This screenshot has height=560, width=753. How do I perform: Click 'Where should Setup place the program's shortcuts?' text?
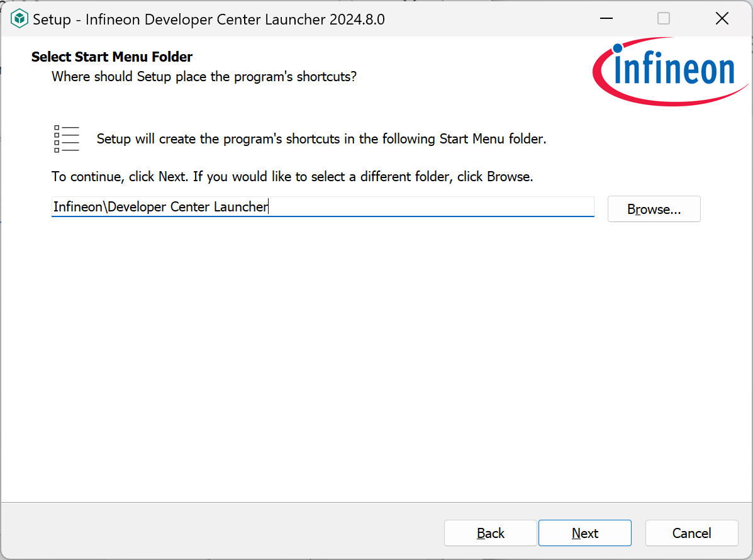tap(204, 76)
